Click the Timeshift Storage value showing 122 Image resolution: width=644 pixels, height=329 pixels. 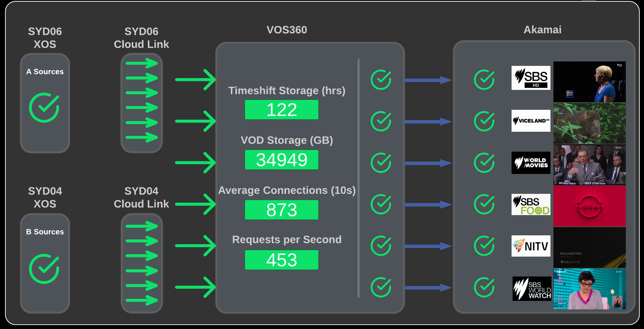[281, 110]
